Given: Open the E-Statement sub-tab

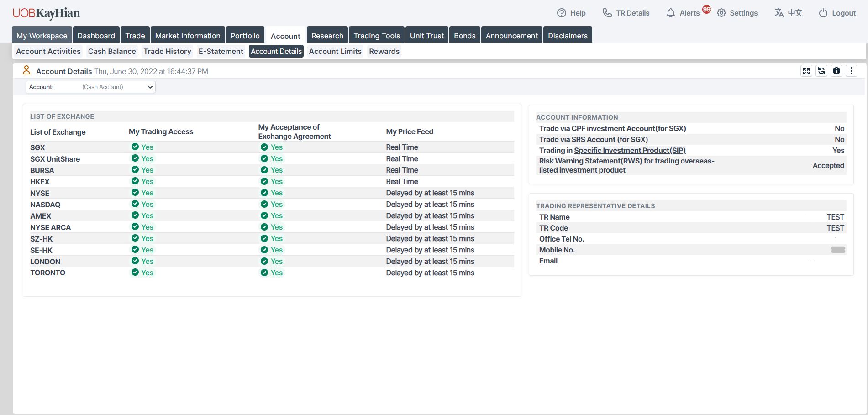Looking at the screenshot, I should [221, 51].
